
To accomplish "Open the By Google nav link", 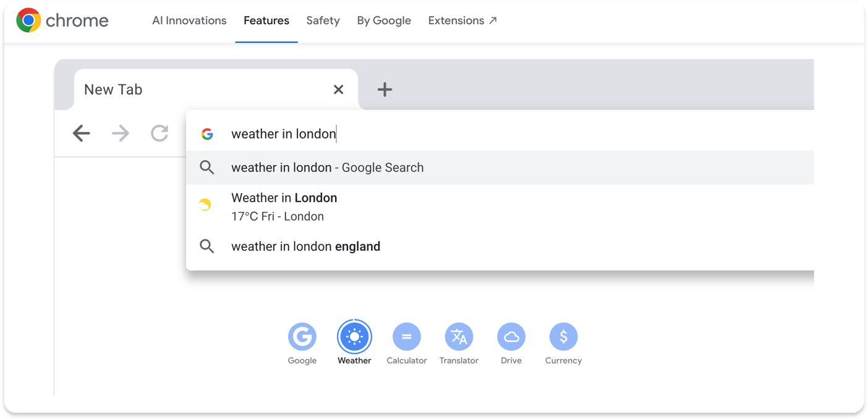I will tap(384, 20).
